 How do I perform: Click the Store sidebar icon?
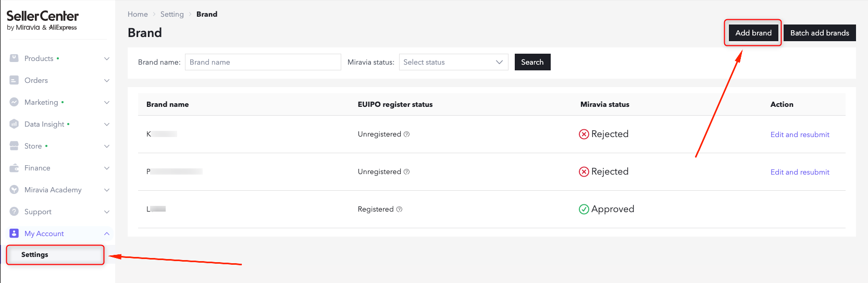(x=14, y=146)
